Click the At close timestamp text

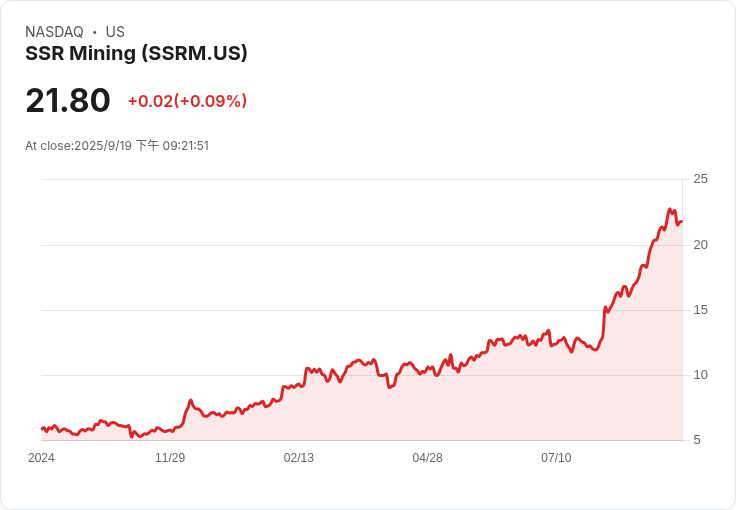pyautogui.click(x=117, y=146)
